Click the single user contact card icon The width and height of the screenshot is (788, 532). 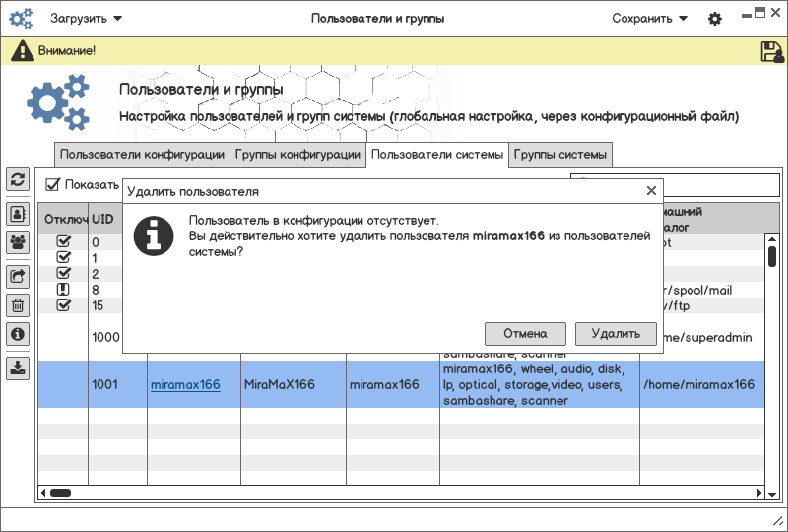click(x=18, y=213)
